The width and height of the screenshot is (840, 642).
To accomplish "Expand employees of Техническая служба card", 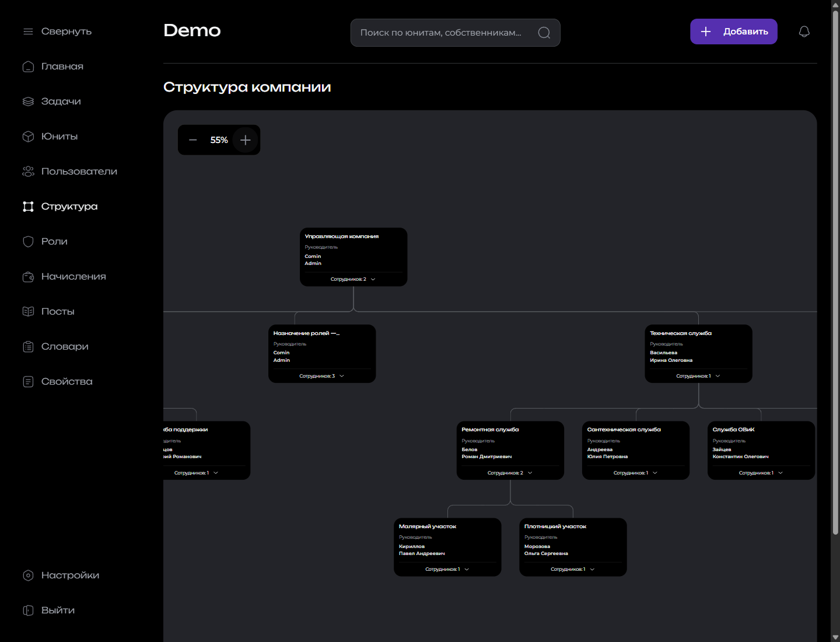I will tap(698, 376).
